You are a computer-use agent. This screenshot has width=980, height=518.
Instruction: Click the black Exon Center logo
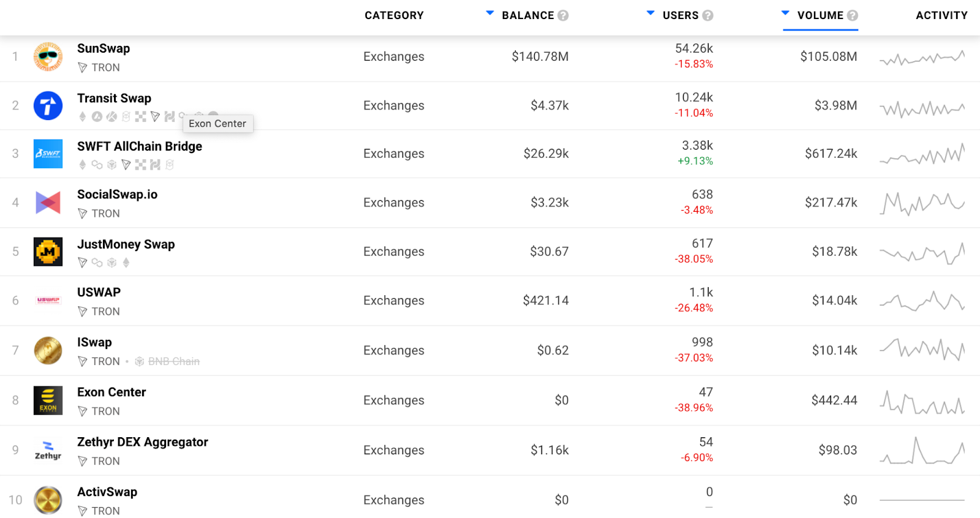point(48,400)
